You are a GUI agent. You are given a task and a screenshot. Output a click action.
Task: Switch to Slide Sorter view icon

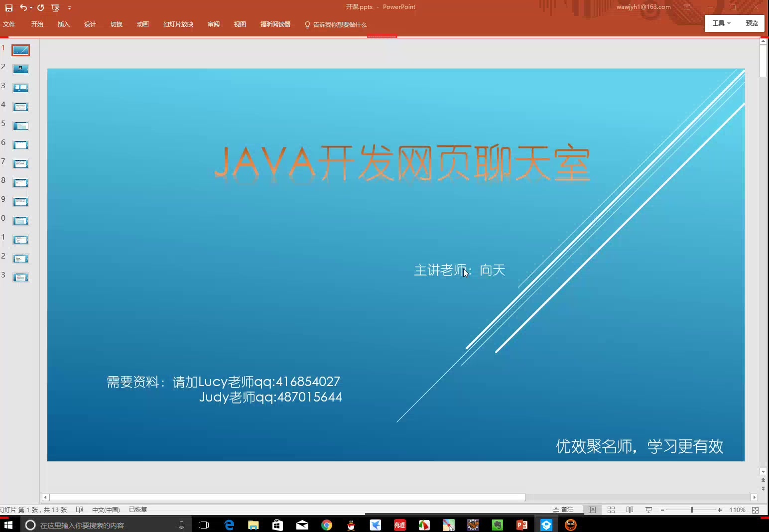click(611, 510)
